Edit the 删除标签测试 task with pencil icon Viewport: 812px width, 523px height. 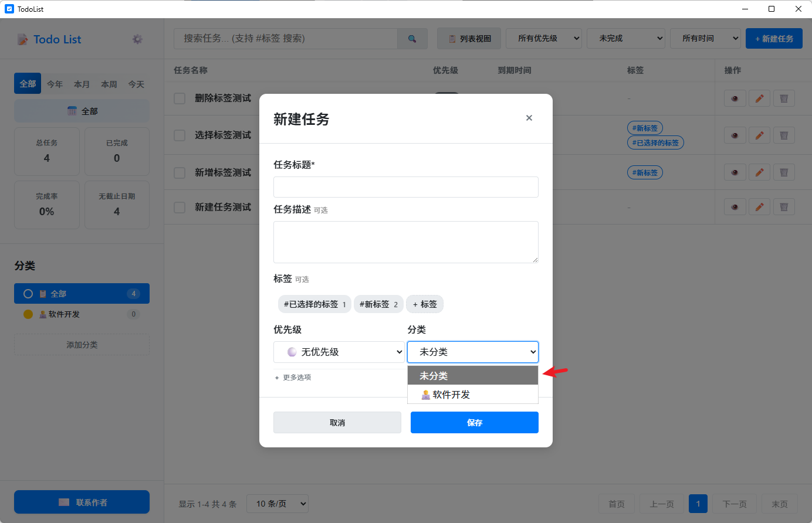(x=759, y=99)
